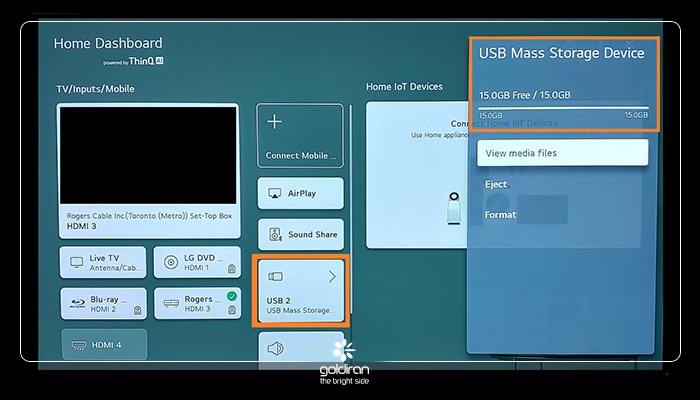The image size is (700, 400).
Task: Click the USB storage capacity bar
Action: (563, 107)
